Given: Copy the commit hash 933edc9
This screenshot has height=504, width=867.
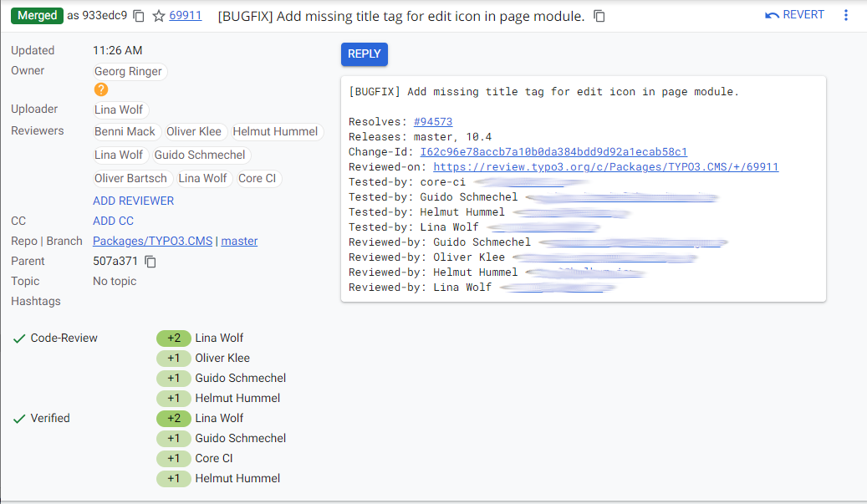Looking at the screenshot, I should (139, 16).
